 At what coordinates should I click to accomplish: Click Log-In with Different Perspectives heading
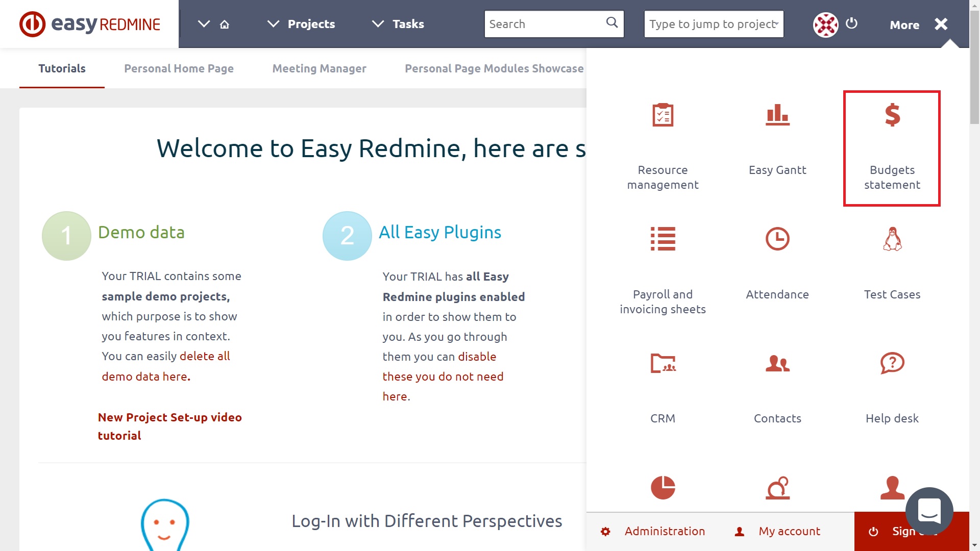[427, 521]
